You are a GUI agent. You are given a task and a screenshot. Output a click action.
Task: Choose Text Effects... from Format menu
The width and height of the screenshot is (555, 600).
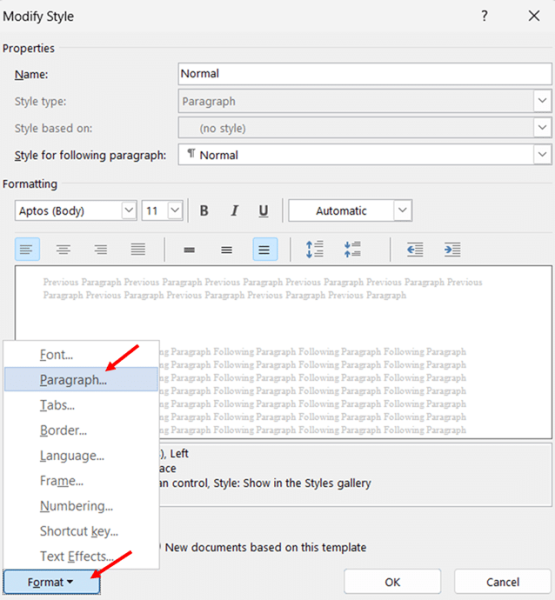pos(81,556)
